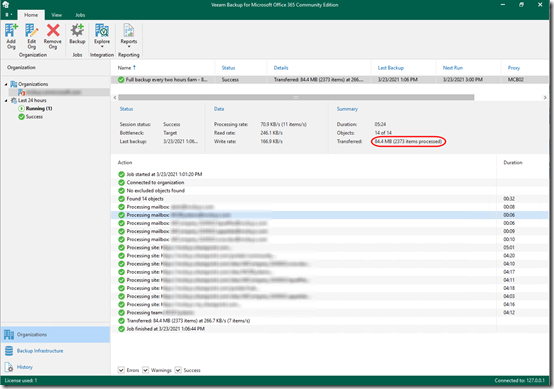The width and height of the screenshot is (554, 389).
Task: Click the Remove Org red X icon
Action: 53,30
